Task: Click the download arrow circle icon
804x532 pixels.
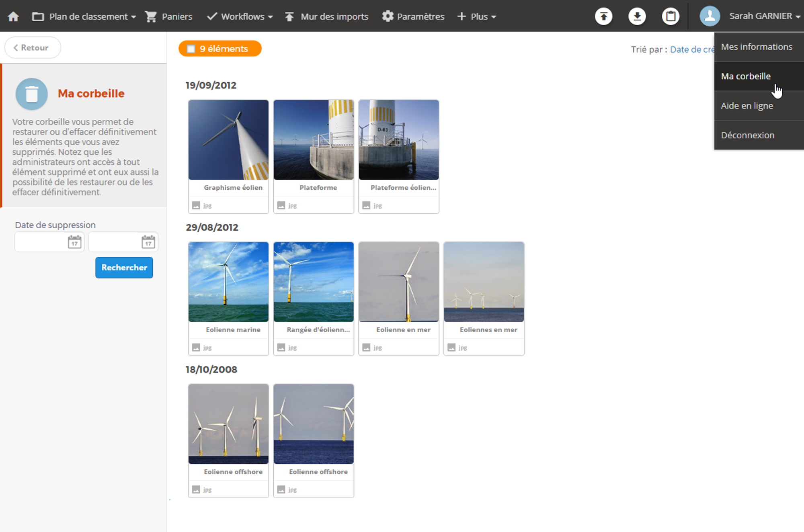Action: click(637, 16)
